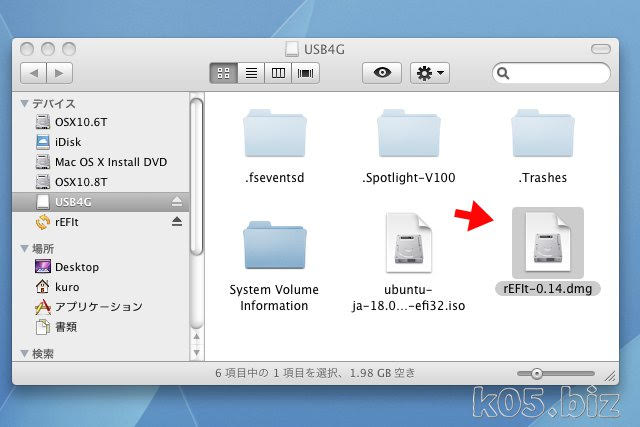The width and height of the screenshot is (640, 427).
Task: Open the アプリケーション folder icon
Action: [x=43, y=307]
